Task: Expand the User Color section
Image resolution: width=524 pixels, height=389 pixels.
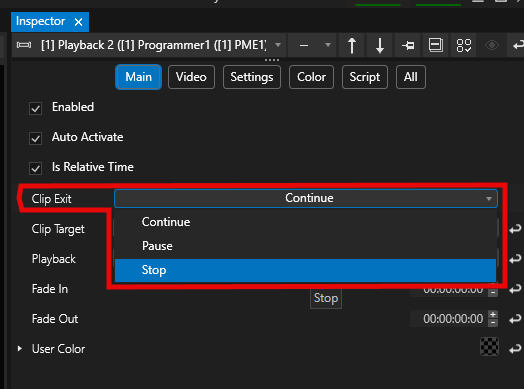Action: pos(20,349)
